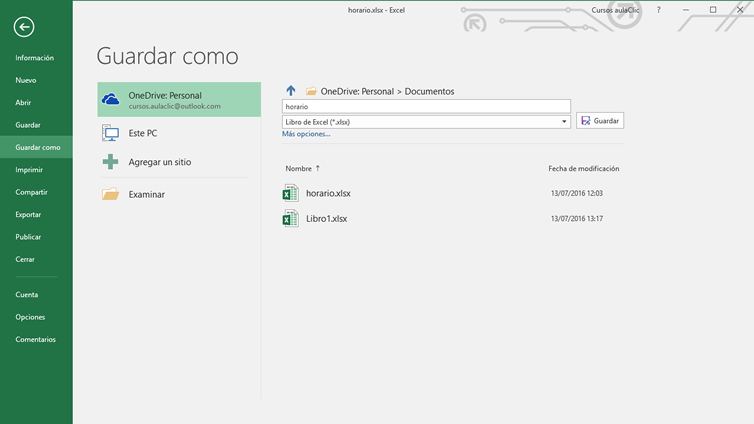Click the green plus Agregar un sitio icon
Image resolution: width=754 pixels, height=424 pixels.
(111, 162)
